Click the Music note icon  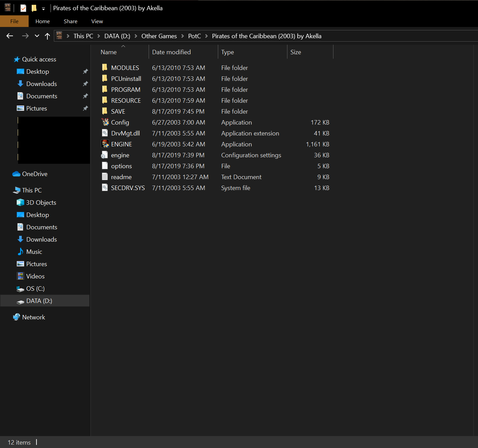click(x=20, y=251)
